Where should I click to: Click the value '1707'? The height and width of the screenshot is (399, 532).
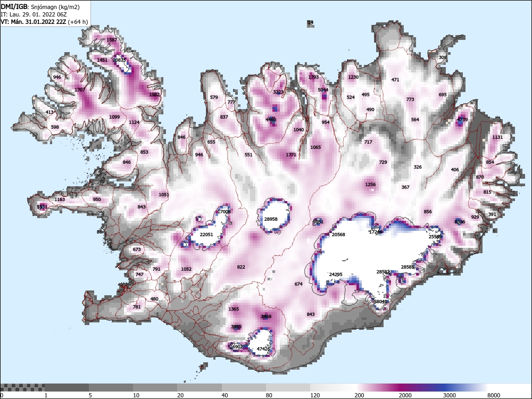coord(80,90)
